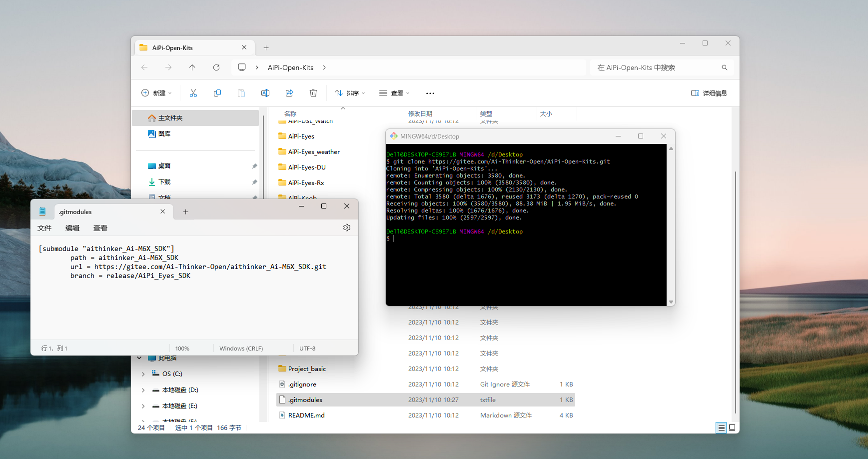Viewport: 868px width, 459px height.
Task: Sort by the 类型 column header
Action: [x=486, y=114]
